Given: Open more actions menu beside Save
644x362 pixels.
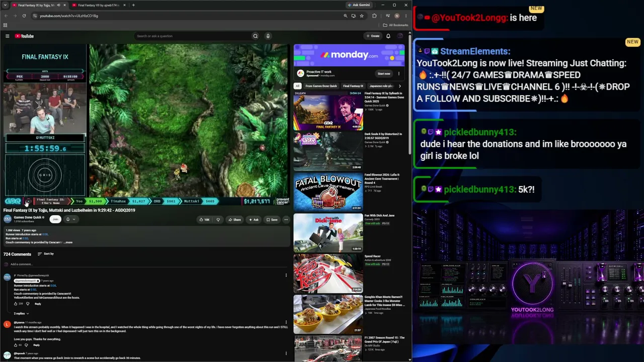Looking at the screenshot, I should click(x=286, y=220).
